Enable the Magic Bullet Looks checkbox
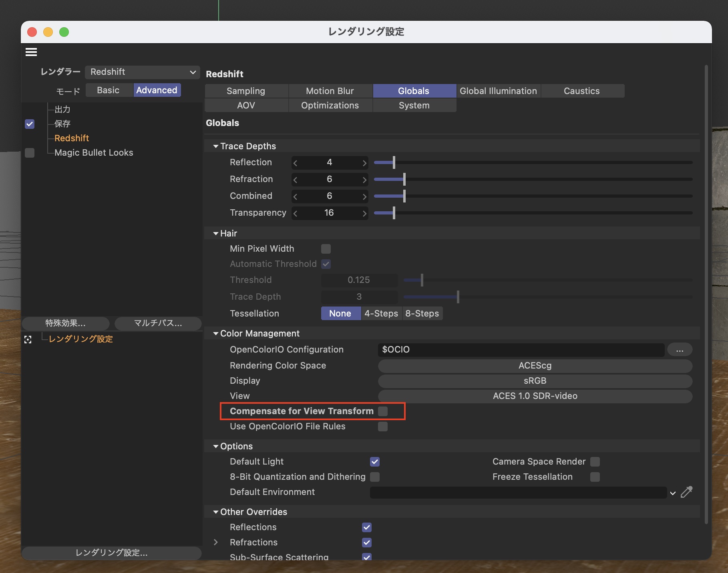The image size is (728, 573). (30, 153)
